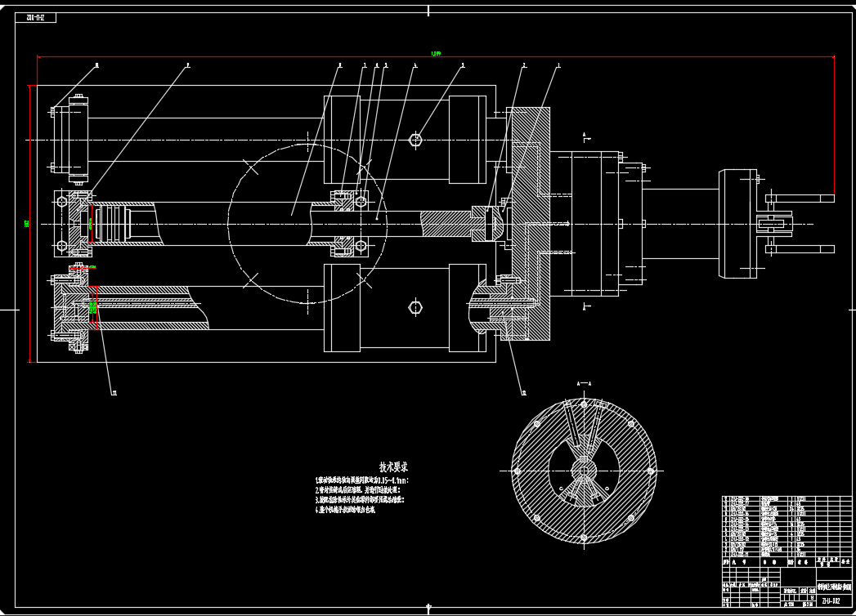Click the hex bolt in the lower clamp block
The height and width of the screenshot is (616, 856).
(x=415, y=307)
